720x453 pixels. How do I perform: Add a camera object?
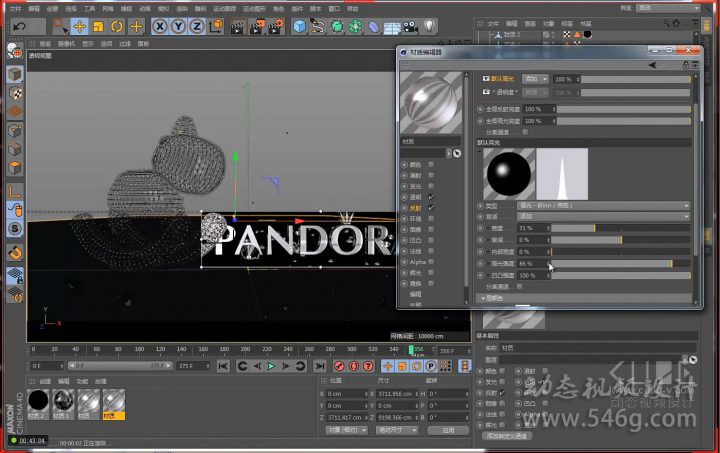411,27
